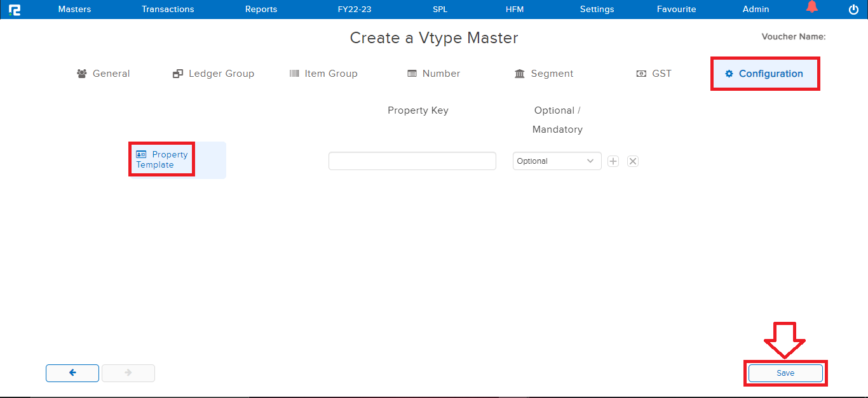Click inside the Property Key input field
The height and width of the screenshot is (398, 868).
pos(412,161)
